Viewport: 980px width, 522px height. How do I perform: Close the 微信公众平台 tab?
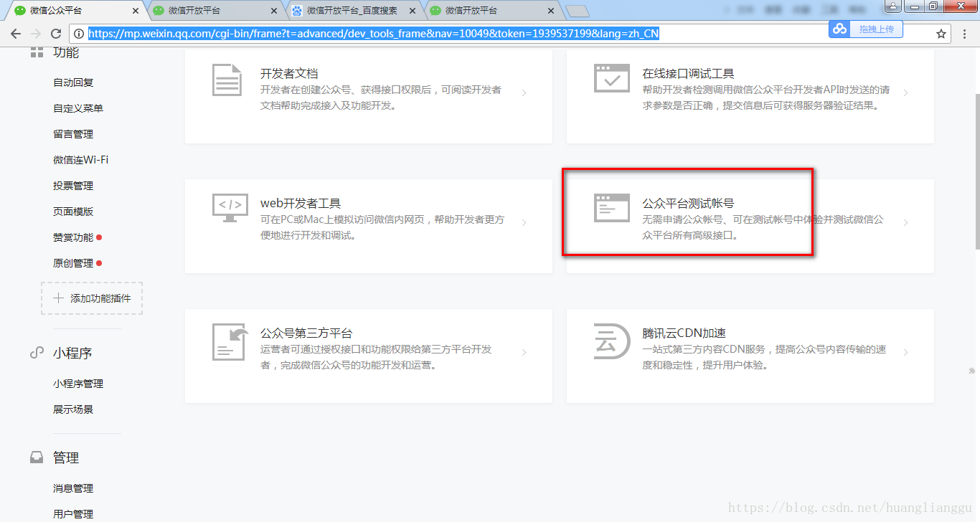click(136, 11)
